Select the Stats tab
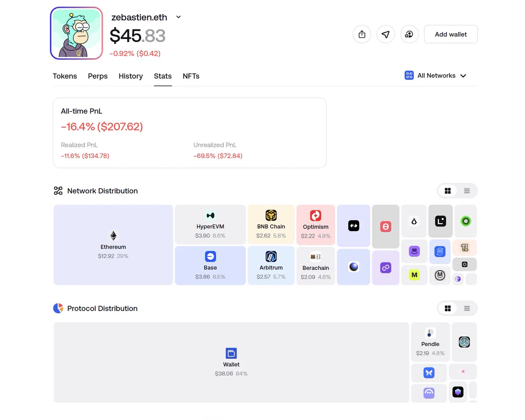This screenshot has width=525, height=420. (163, 76)
